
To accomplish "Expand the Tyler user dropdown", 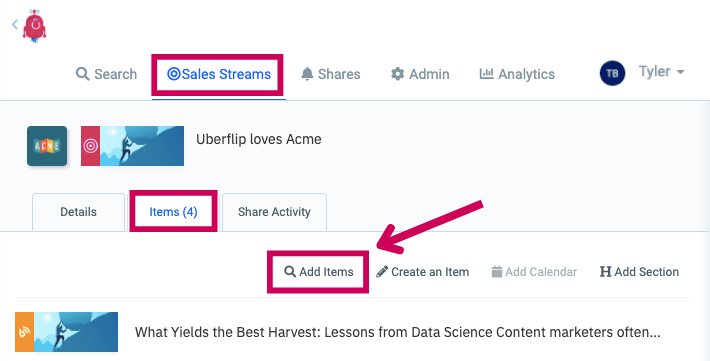I will [x=661, y=72].
